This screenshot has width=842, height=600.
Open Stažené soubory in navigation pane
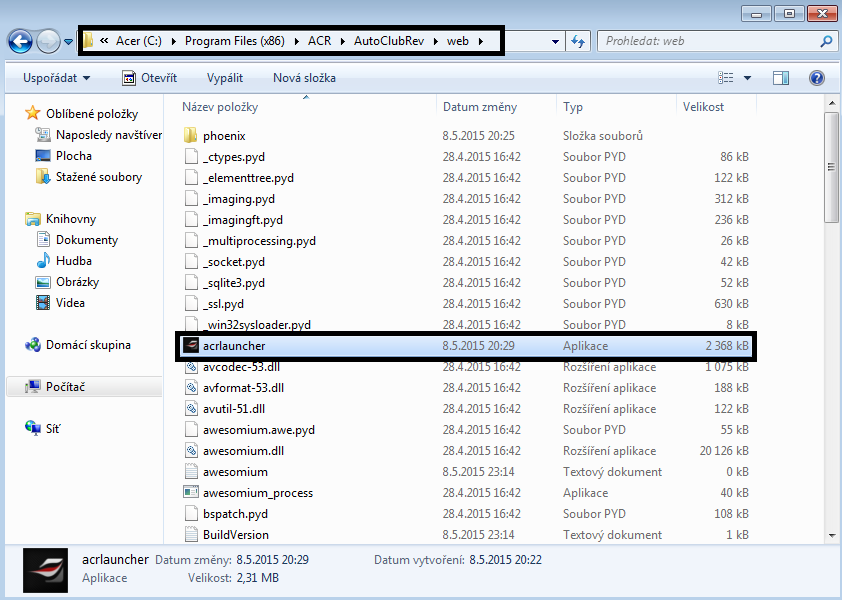point(98,177)
